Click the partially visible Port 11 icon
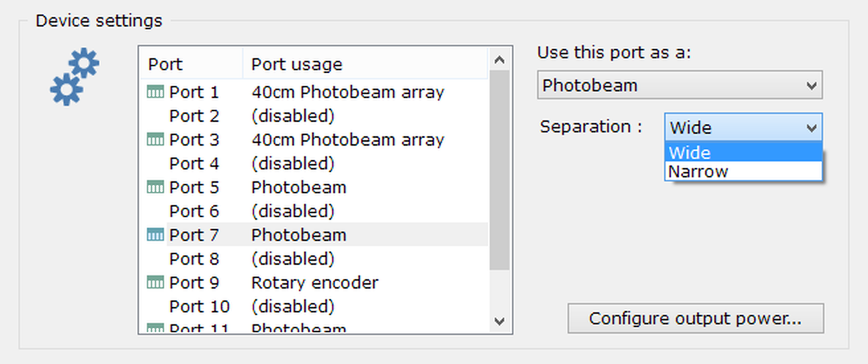 coord(155,328)
